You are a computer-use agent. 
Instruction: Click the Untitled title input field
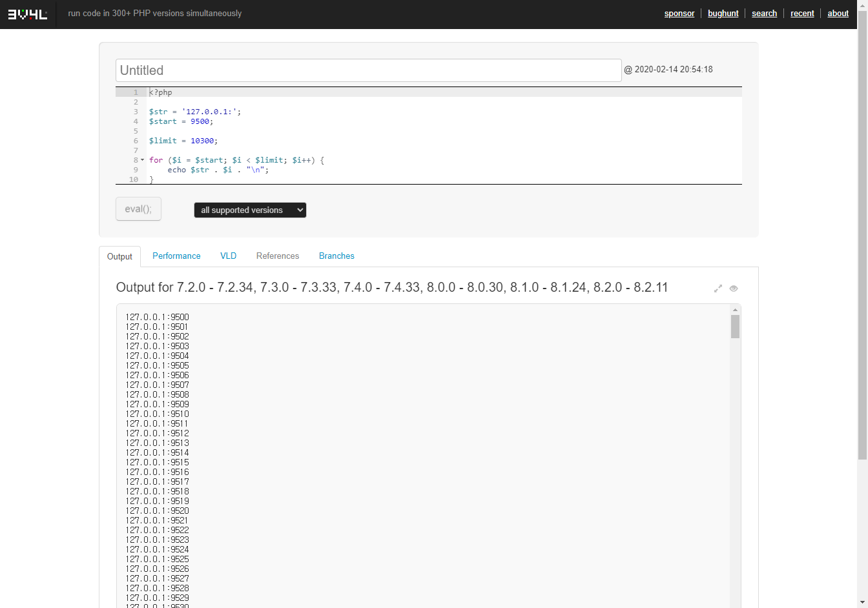coord(368,70)
